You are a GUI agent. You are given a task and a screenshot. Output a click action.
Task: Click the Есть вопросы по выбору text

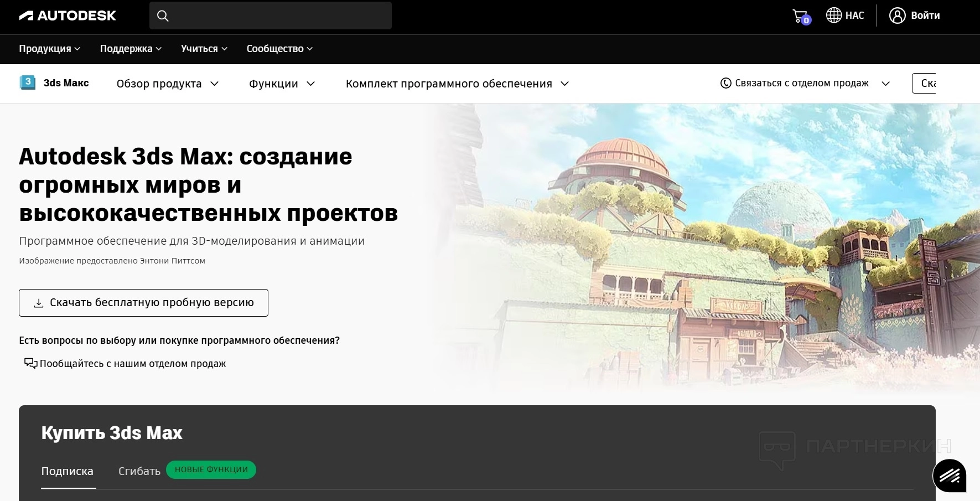(179, 340)
